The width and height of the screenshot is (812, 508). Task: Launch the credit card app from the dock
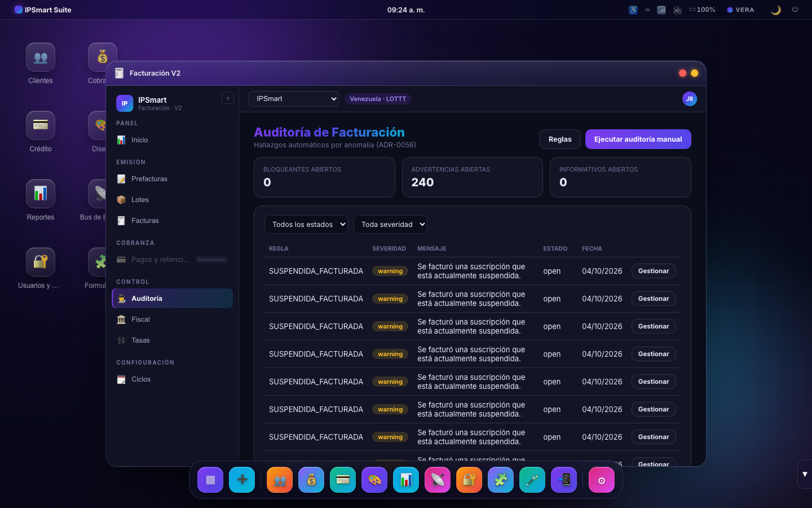pos(343,480)
